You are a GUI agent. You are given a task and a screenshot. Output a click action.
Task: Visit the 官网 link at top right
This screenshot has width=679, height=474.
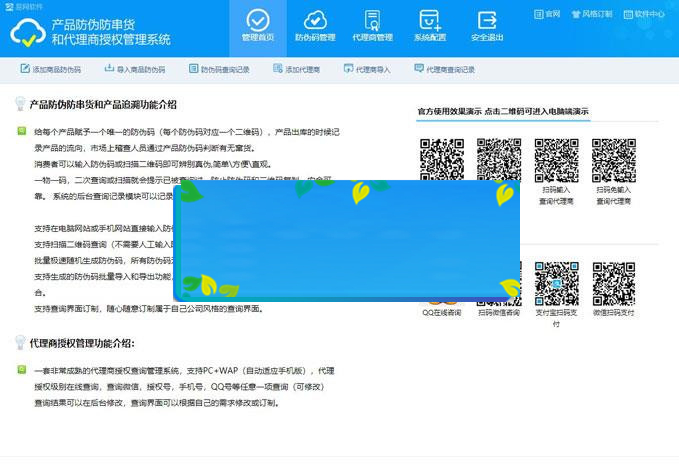(x=547, y=14)
